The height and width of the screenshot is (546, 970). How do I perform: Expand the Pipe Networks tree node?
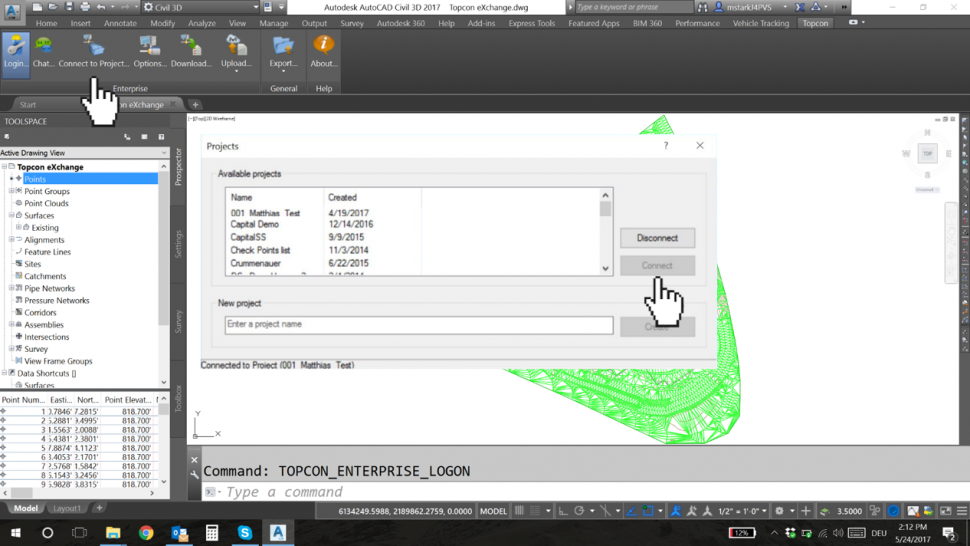click(11, 288)
